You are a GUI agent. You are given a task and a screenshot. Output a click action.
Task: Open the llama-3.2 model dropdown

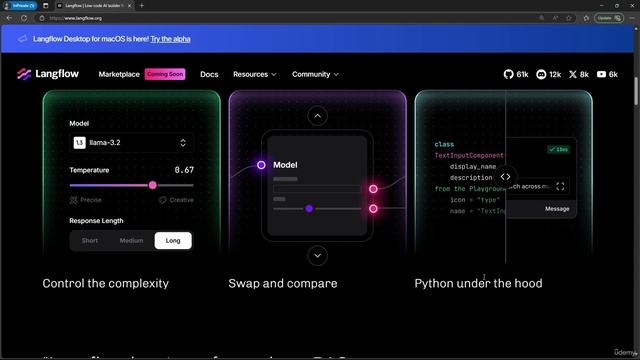[x=131, y=142]
